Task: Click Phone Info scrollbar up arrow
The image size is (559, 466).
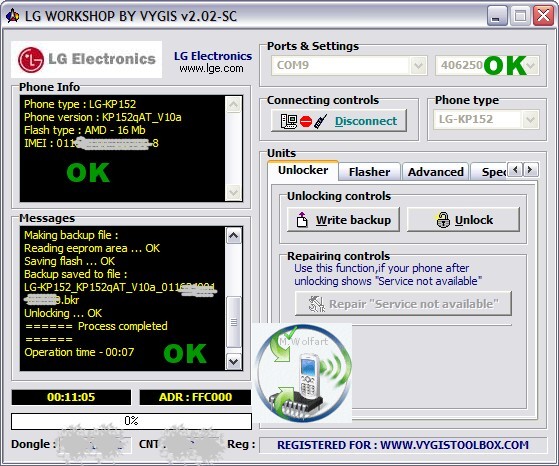Action: [234, 105]
